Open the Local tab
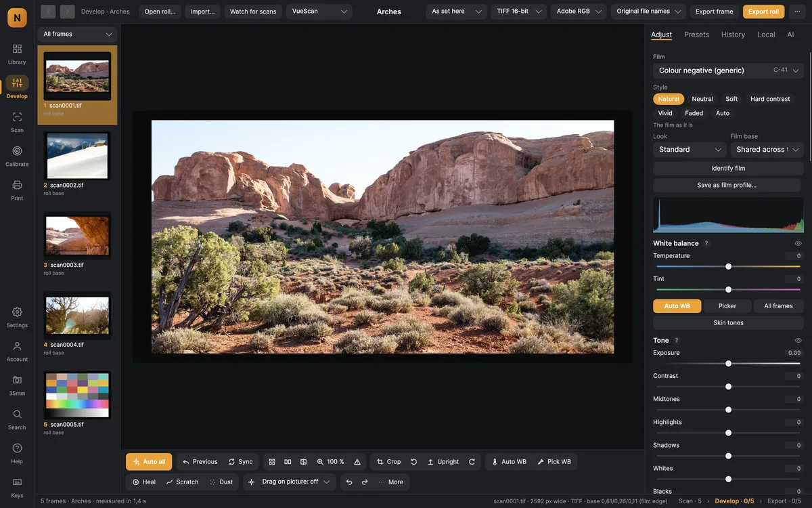 click(x=766, y=35)
